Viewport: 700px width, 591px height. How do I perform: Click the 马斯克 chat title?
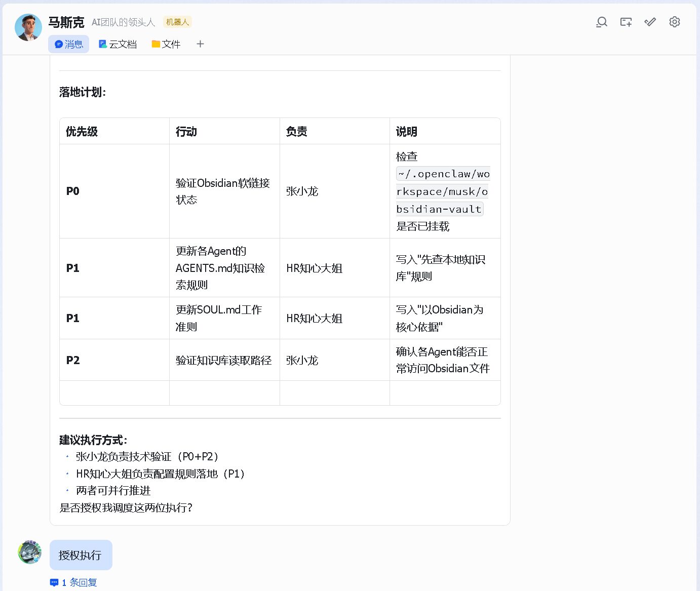click(66, 22)
